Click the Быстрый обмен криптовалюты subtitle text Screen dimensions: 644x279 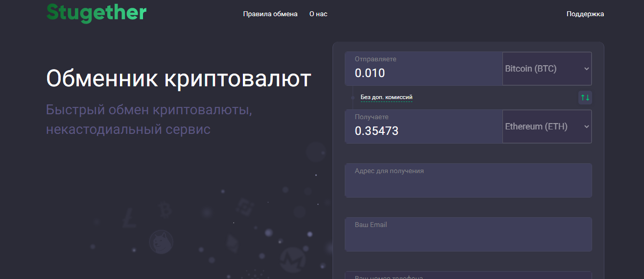149,120
